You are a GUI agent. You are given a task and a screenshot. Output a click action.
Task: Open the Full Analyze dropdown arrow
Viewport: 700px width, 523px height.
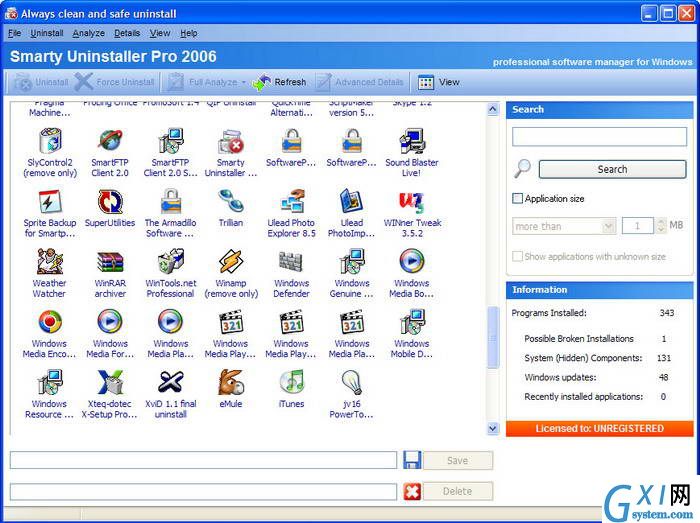(244, 83)
